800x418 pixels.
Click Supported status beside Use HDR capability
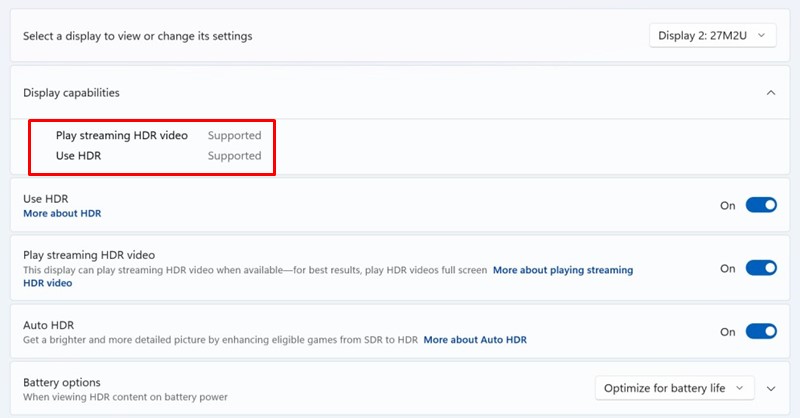pos(234,156)
